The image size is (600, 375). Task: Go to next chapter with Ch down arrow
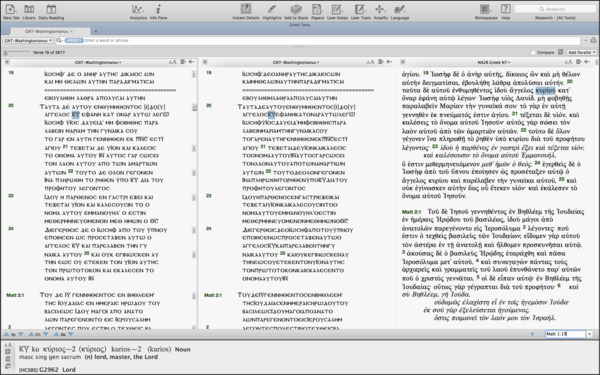[x=46, y=334]
